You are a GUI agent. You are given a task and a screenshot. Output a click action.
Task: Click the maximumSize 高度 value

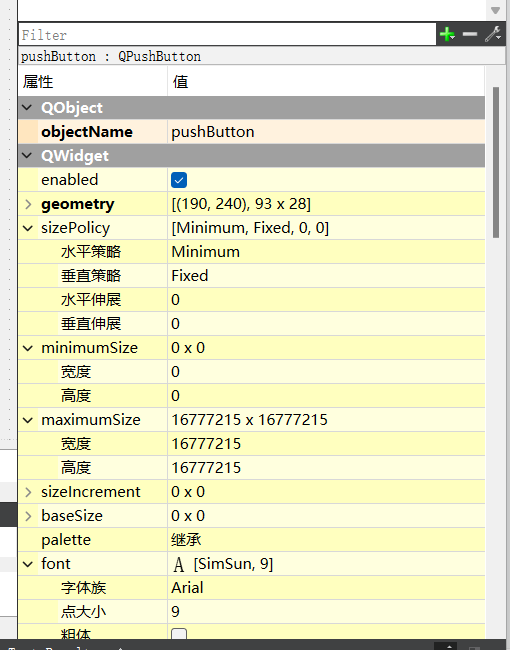click(x=326, y=468)
